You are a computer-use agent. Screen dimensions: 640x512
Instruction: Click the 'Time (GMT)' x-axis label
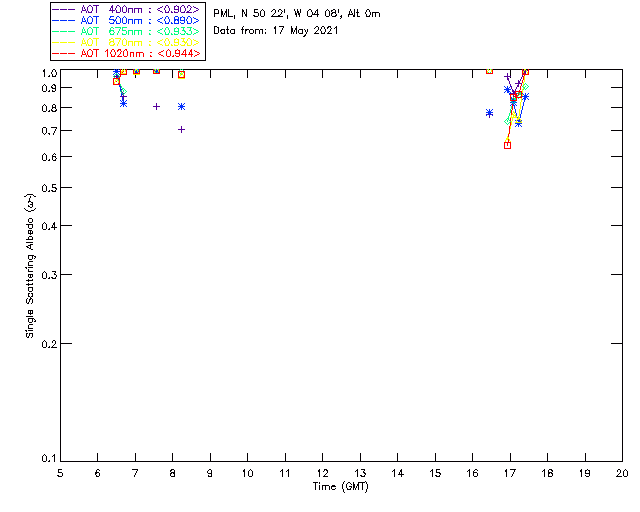340,487
